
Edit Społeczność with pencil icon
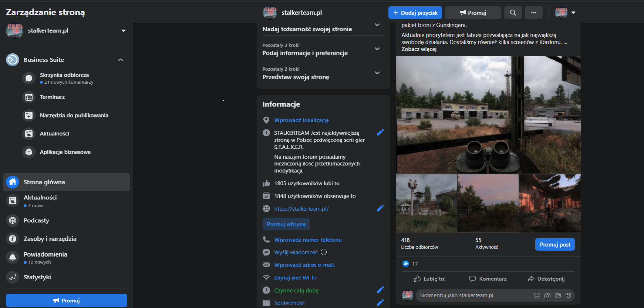380,302
